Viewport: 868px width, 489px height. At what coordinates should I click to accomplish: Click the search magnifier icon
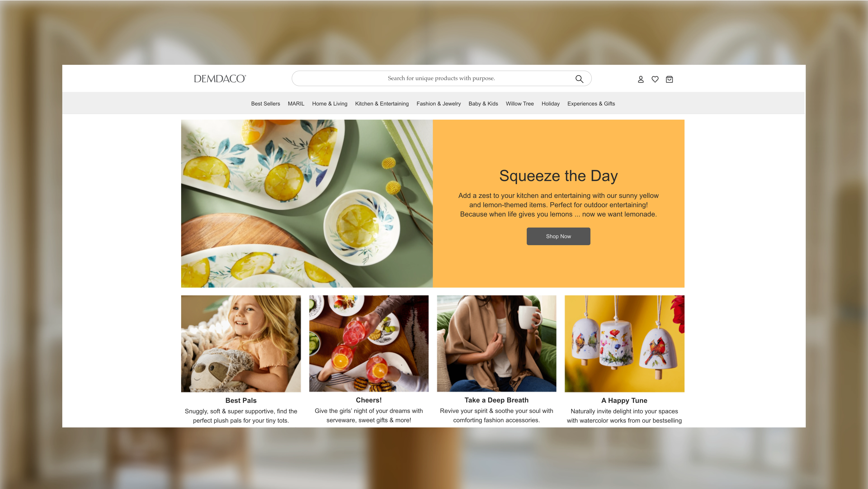[579, 79]
